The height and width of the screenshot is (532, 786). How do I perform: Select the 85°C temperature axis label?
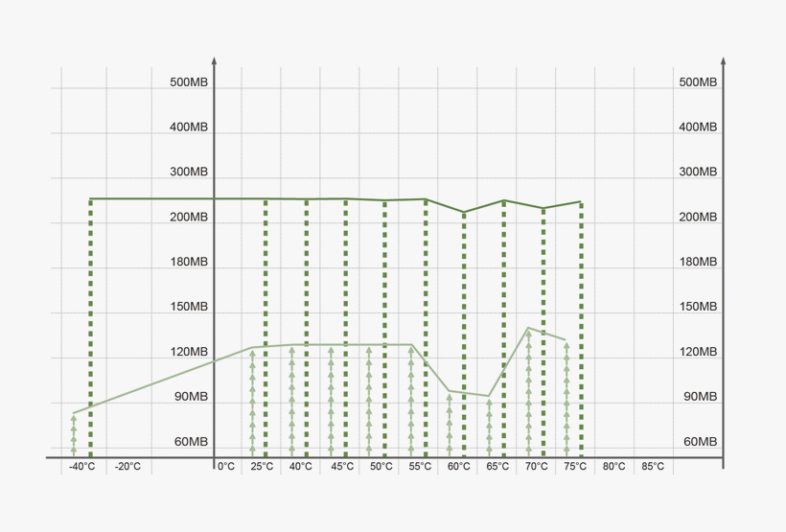click(653, 467)
